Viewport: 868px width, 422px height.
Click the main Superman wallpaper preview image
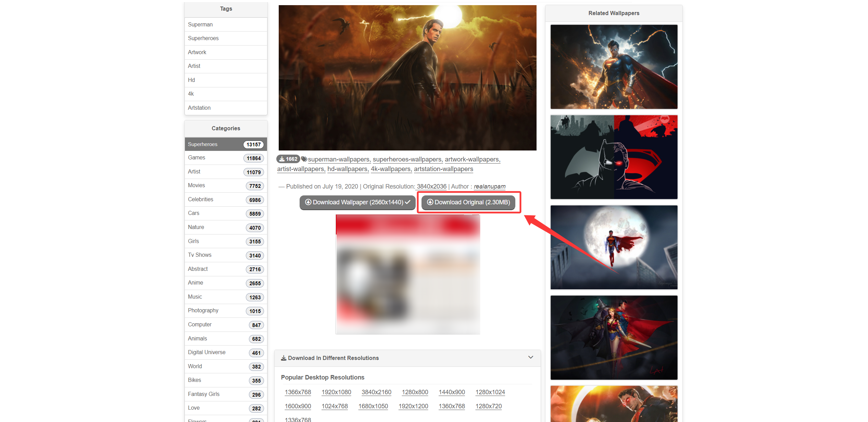[407, 78]
